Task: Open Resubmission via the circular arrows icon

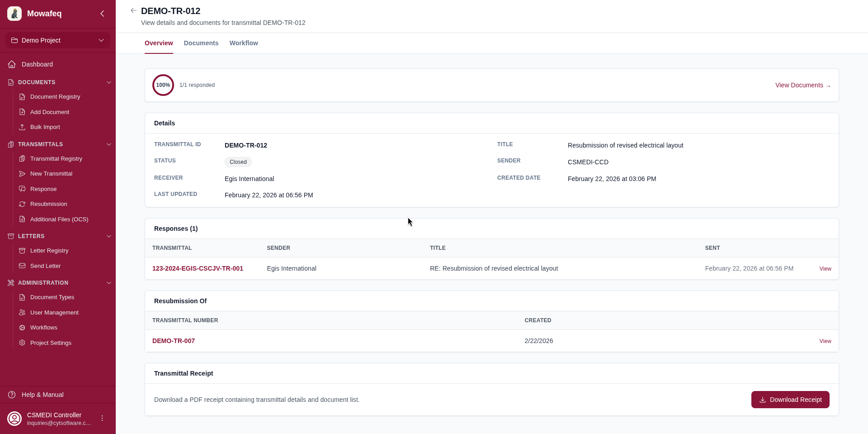Action: (22, 204)
